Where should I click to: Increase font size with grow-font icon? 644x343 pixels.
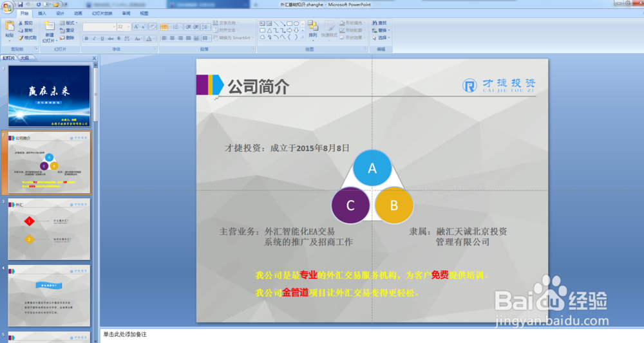pyautogui.click(x=136, y=26)
